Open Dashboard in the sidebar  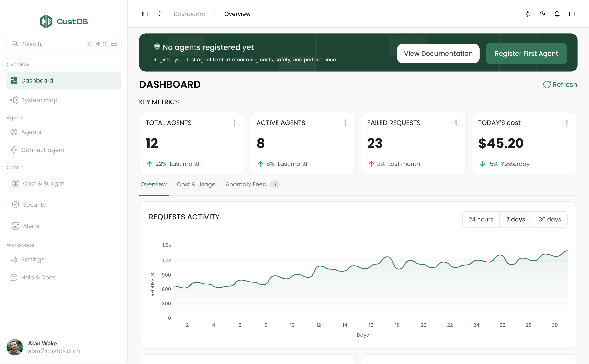pyautogui.click(x=64, y=80)
